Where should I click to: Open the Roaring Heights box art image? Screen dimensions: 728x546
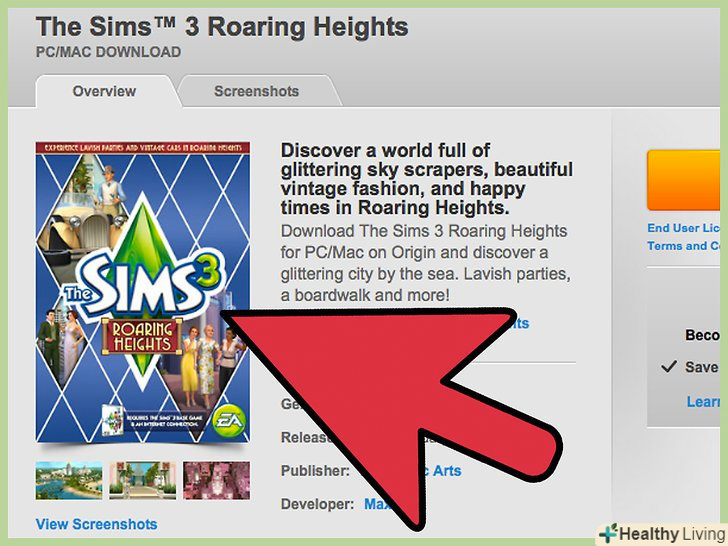click(143, 292)
